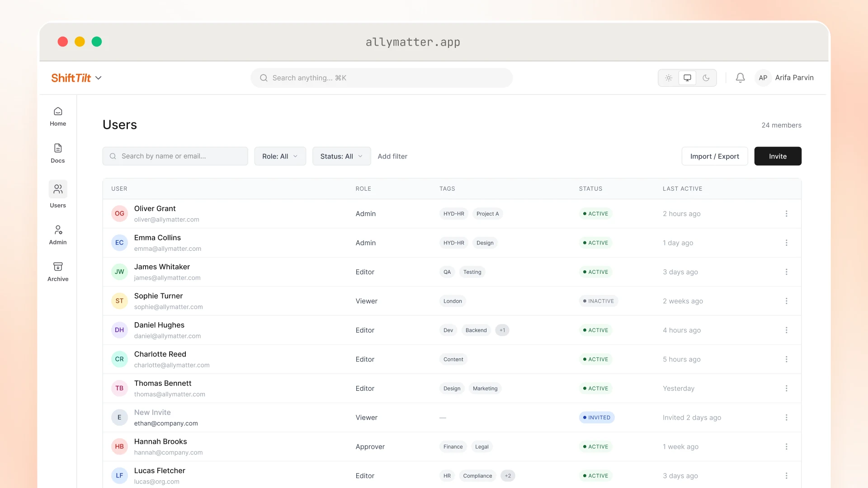Click the Invite button

click(778, 156)
